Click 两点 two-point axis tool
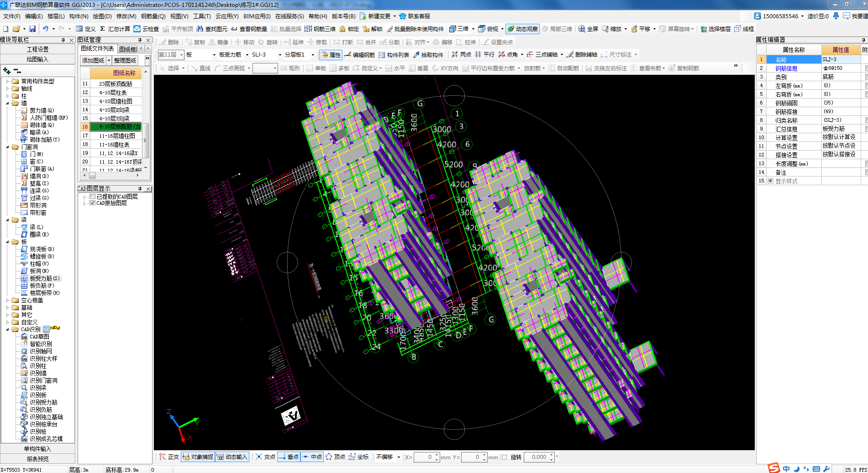The height and width of the screenshot is (473, 868). click(x=461, y=54)
